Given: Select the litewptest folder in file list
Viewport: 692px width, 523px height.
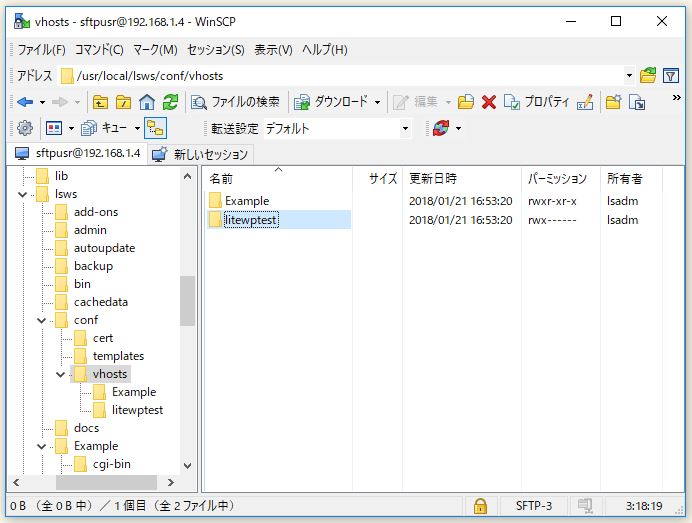Looking at the screenshot, I should pyautogui.click(x=250, y=220).
